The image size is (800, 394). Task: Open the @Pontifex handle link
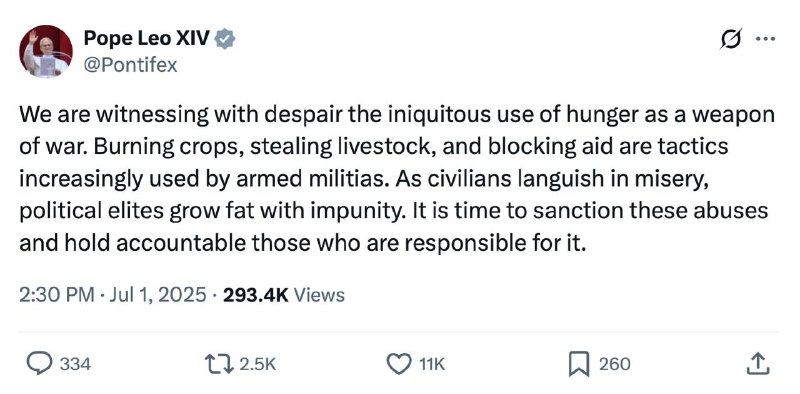(x=131, y=65)
